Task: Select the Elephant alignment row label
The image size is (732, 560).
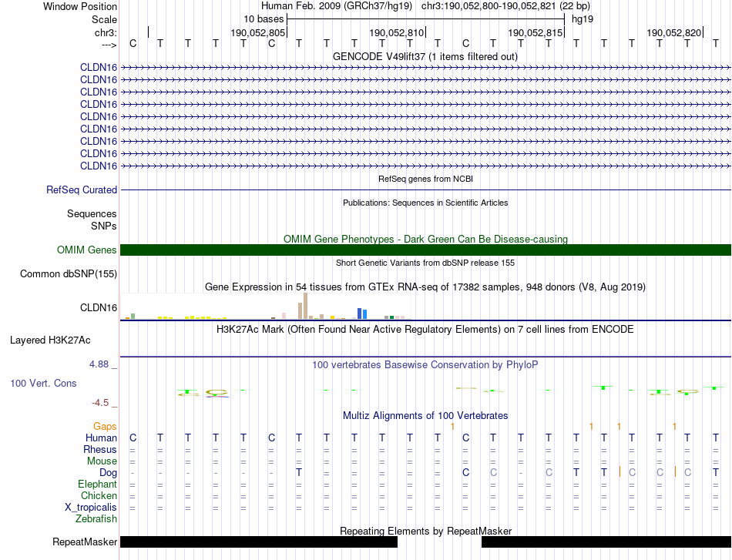Action: 98,484
